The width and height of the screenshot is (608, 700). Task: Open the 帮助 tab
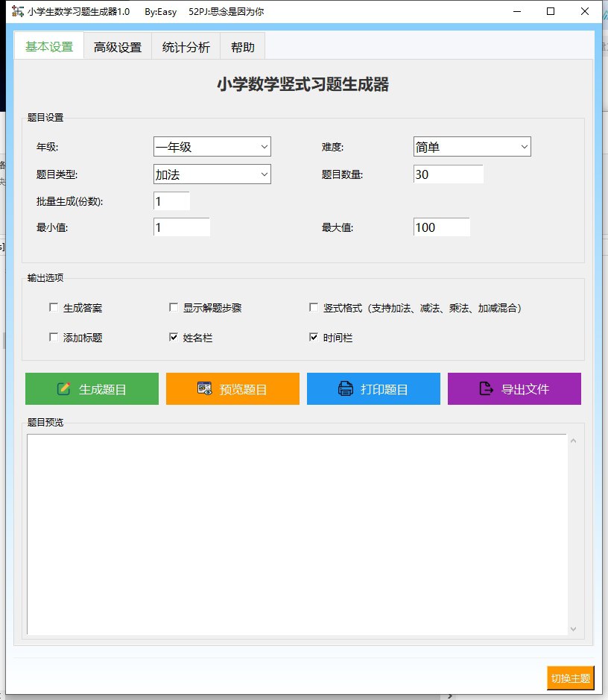(x=241, y=46)
